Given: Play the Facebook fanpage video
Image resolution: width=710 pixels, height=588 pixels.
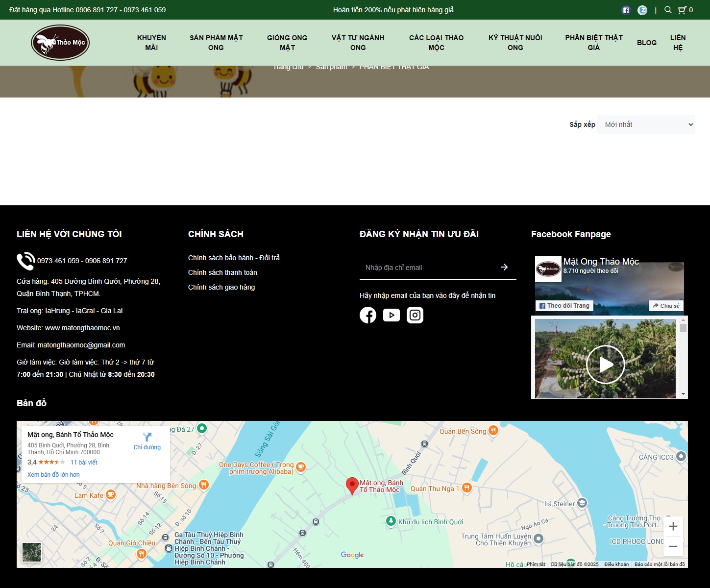Looking at the screenshot, I should [x=605, y=365].
